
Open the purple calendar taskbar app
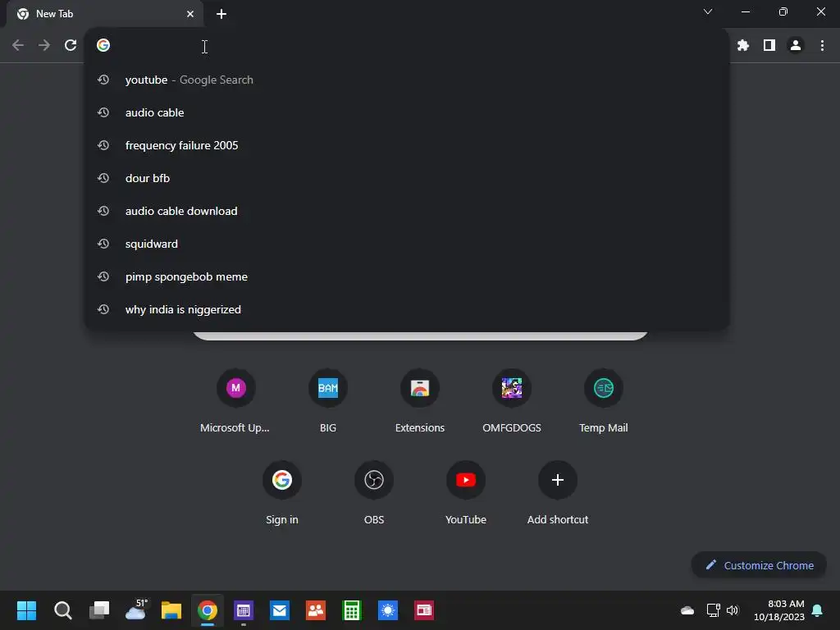244,610
